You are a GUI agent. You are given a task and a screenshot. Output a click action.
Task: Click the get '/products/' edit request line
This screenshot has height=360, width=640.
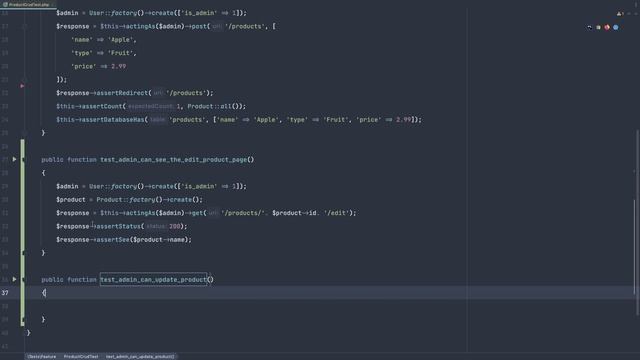206,213
